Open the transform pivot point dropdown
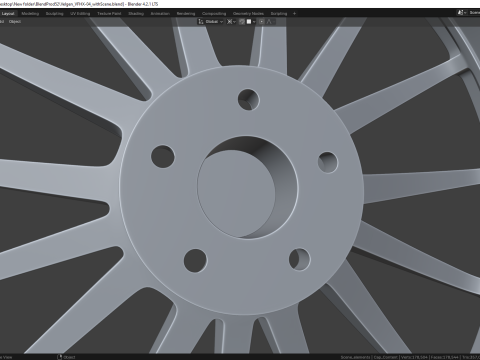Screen dimensions: 480x360 coord(231,22)
